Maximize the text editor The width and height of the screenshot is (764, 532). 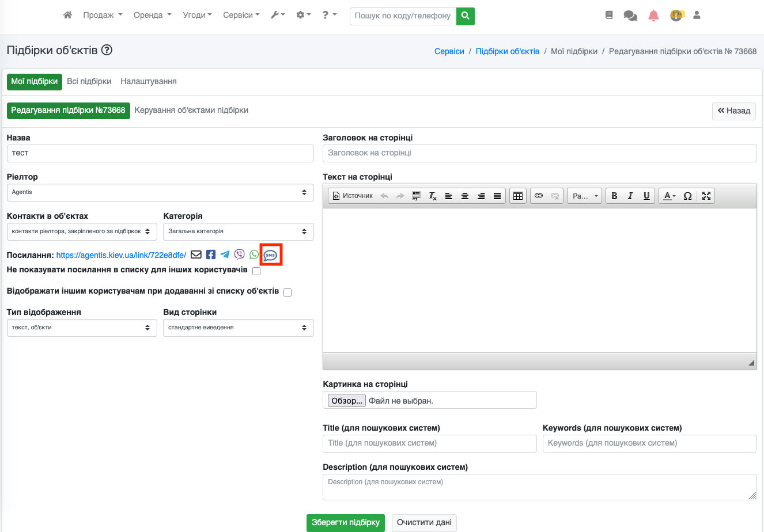point(706,196)
